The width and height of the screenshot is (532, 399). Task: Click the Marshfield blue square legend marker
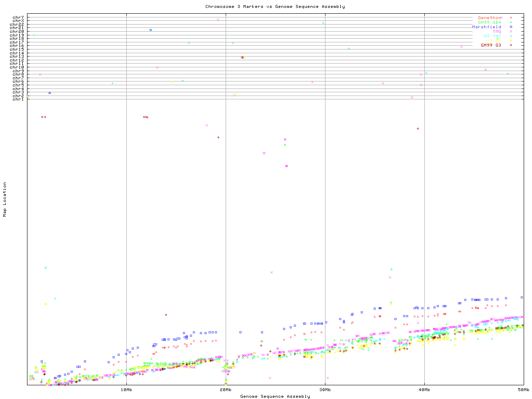click(x=511, y=27)
